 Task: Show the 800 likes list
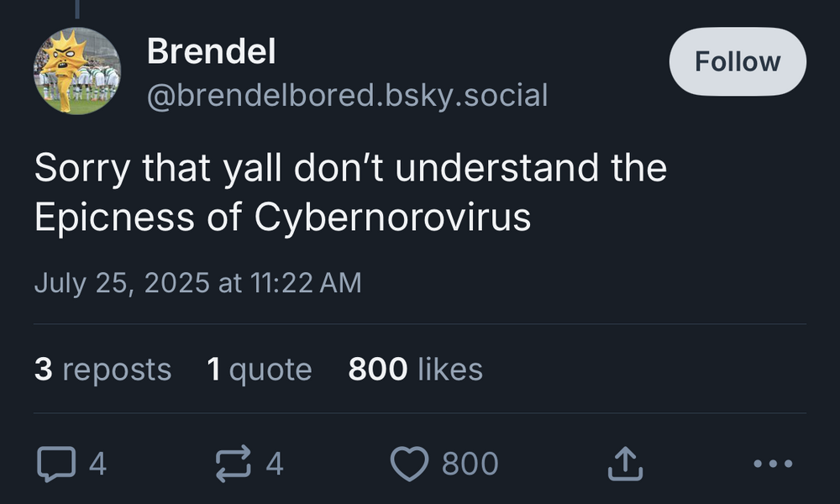click(415, 370)
